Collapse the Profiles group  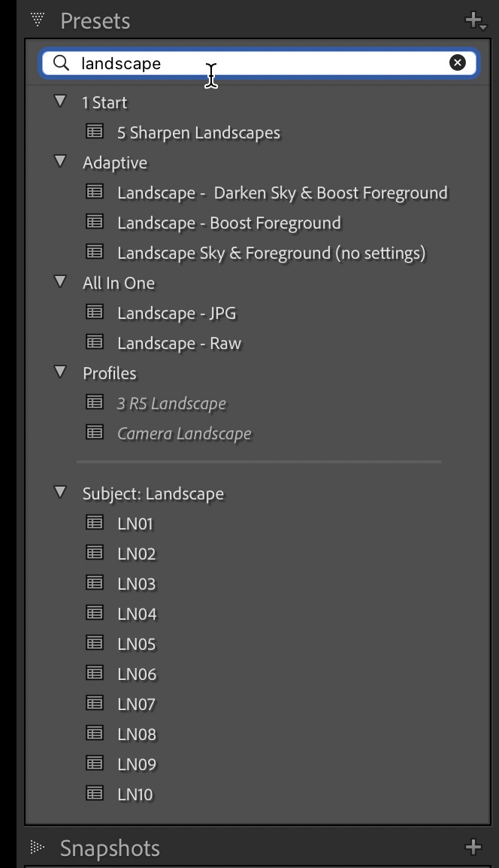tap(59, 372)
